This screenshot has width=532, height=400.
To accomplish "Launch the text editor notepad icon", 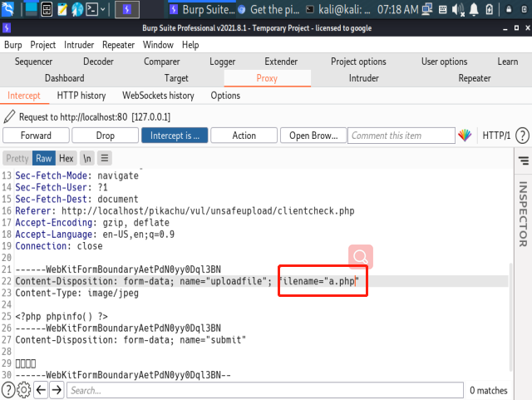I will point(62,9).
